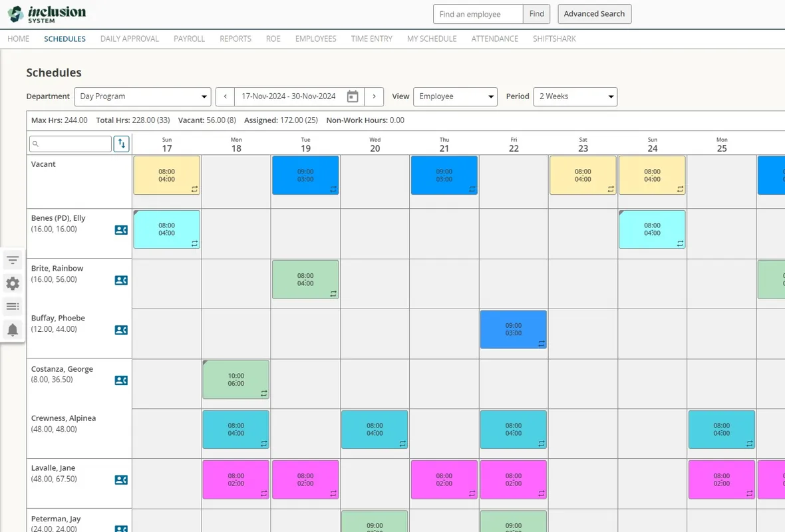
Task: Change the Period dropdown from 2 Weeks
Action: coord(575,96)
